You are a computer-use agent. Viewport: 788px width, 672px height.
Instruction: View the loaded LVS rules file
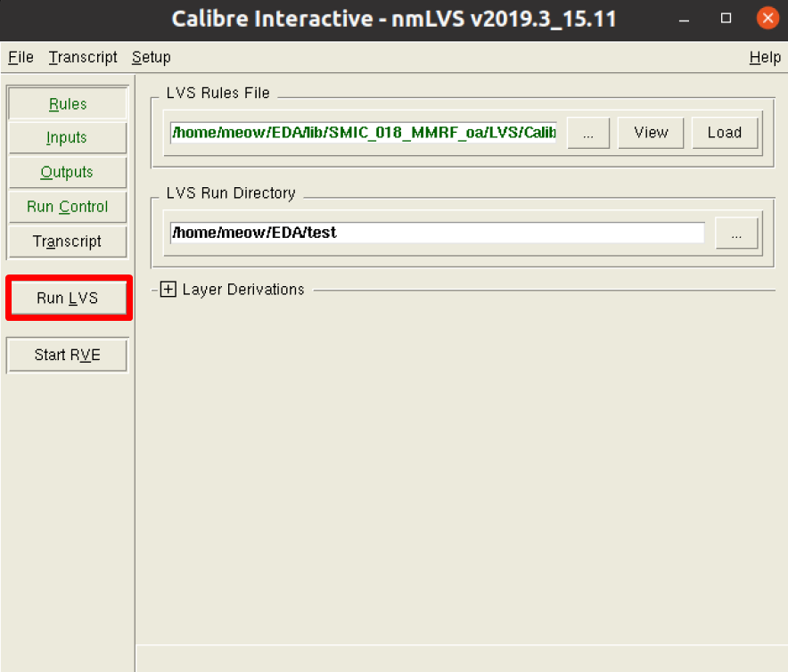click(651, 132)
